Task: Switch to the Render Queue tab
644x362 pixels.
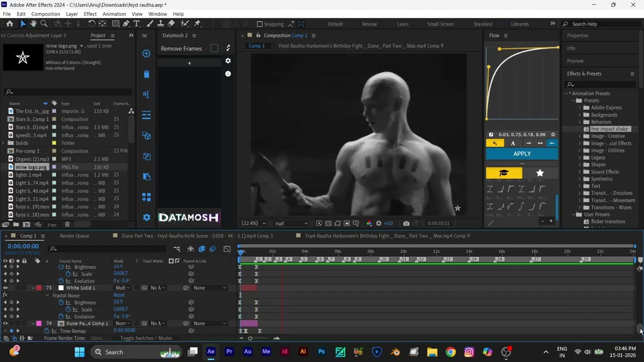Action: click(75, 236)
